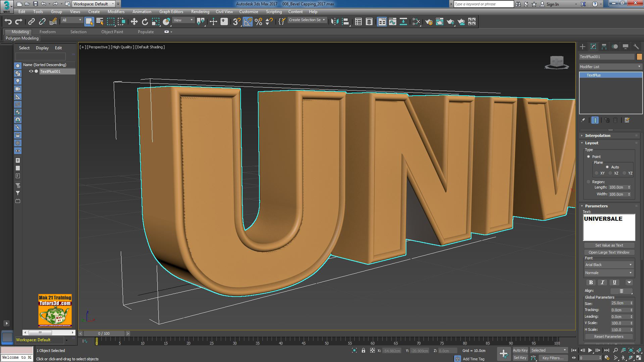Click the Underline text style button

point(614,282)
